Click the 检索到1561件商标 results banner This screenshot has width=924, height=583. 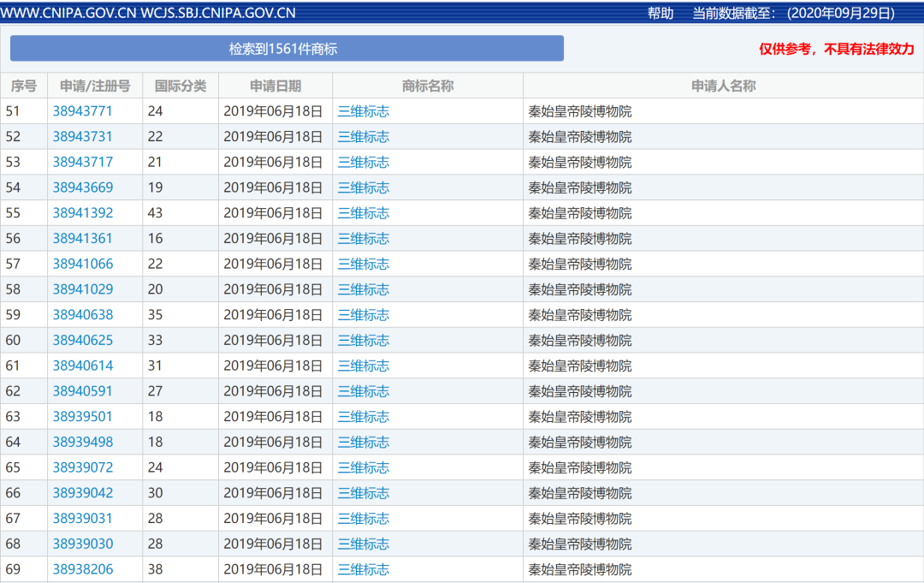[x=287, y=49]
